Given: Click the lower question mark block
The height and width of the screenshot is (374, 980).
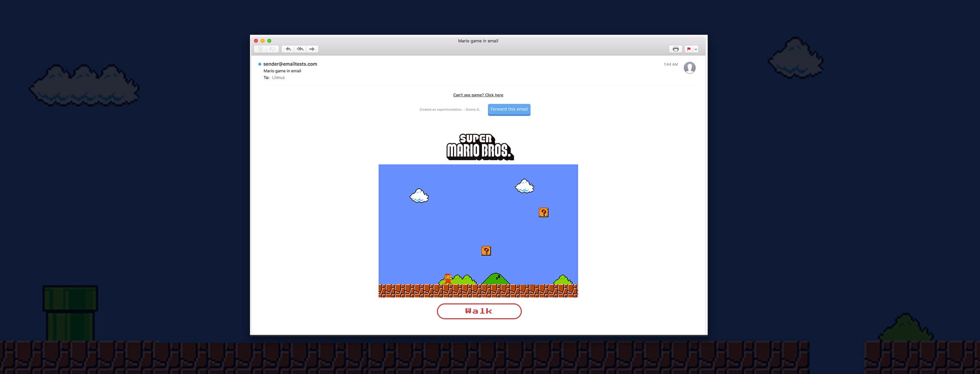Looking at the screenshot, I should coord(486,251).
